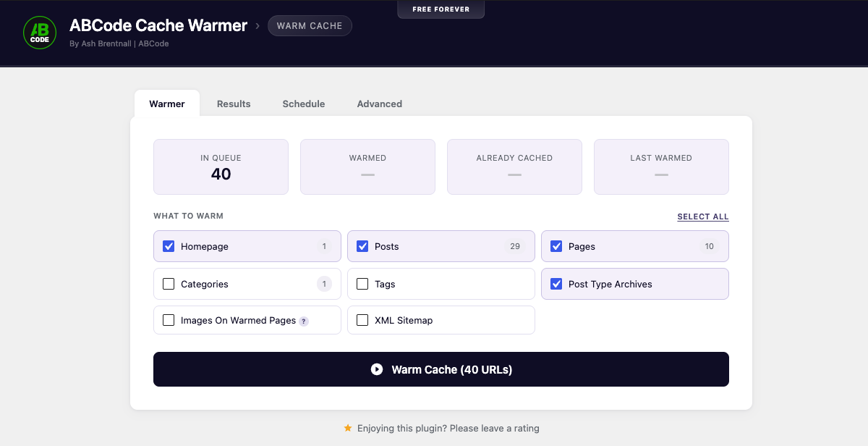Open the Schedule tab

pyautogui.click(x=304, y=104)
